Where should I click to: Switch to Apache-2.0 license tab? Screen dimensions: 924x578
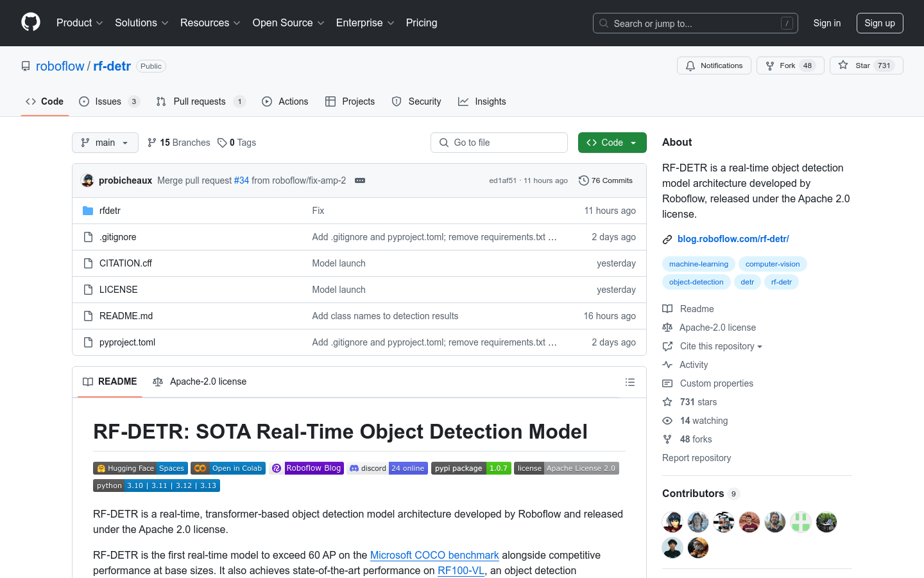200,381
